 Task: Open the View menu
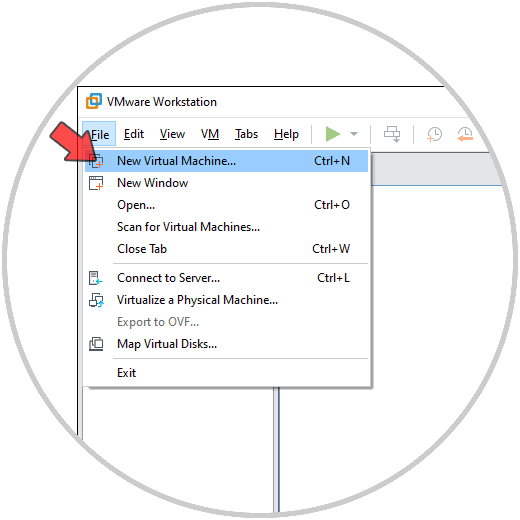172,134
